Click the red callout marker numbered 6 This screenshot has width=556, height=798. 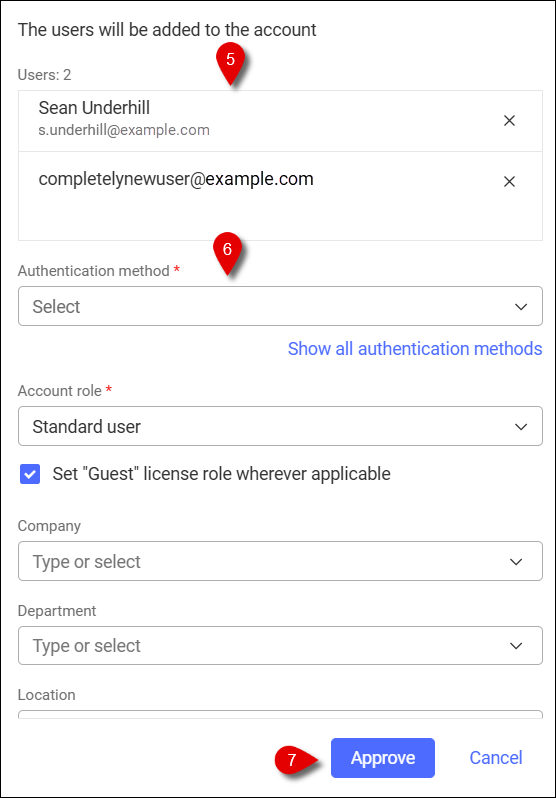(x=227, y=252)
